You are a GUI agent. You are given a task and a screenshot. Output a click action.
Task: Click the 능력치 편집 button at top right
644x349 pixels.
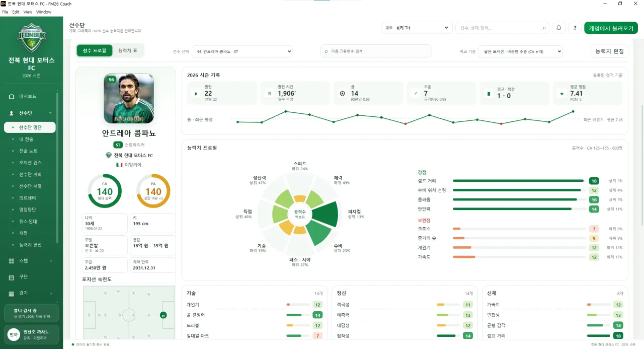pyautogui.click(x=609, y=51)
